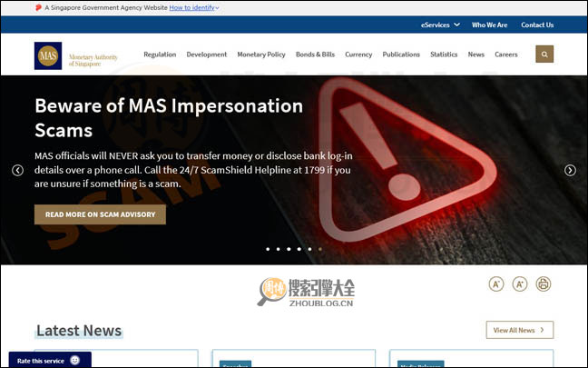Click the Monetary Authority of Singapore text logo

(93, 60)
